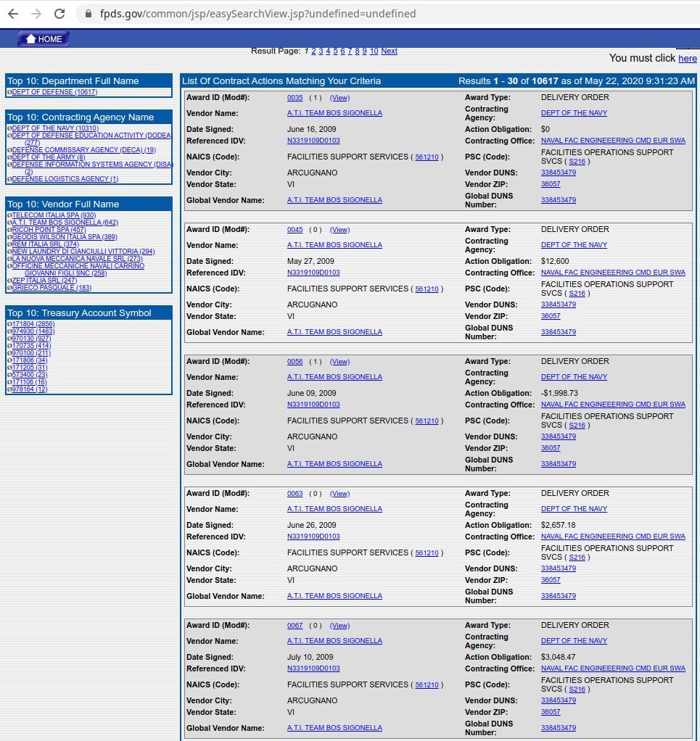Click the browser back arrow
This screenshot has width=700, height=741.
pos(13,14)
